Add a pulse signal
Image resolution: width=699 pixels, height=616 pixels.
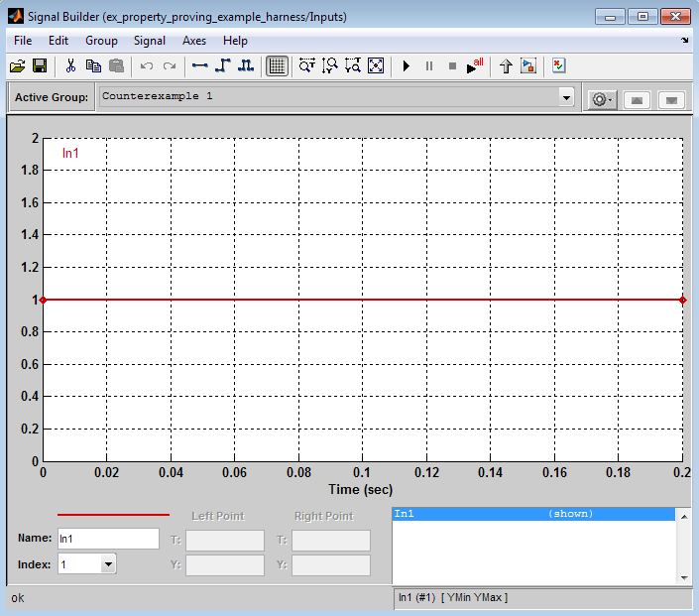coord(246,66)
